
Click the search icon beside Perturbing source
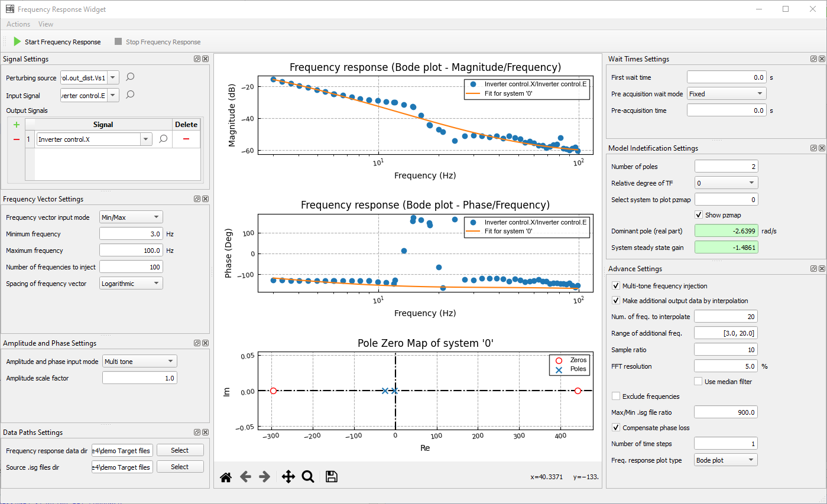(131, 77)
